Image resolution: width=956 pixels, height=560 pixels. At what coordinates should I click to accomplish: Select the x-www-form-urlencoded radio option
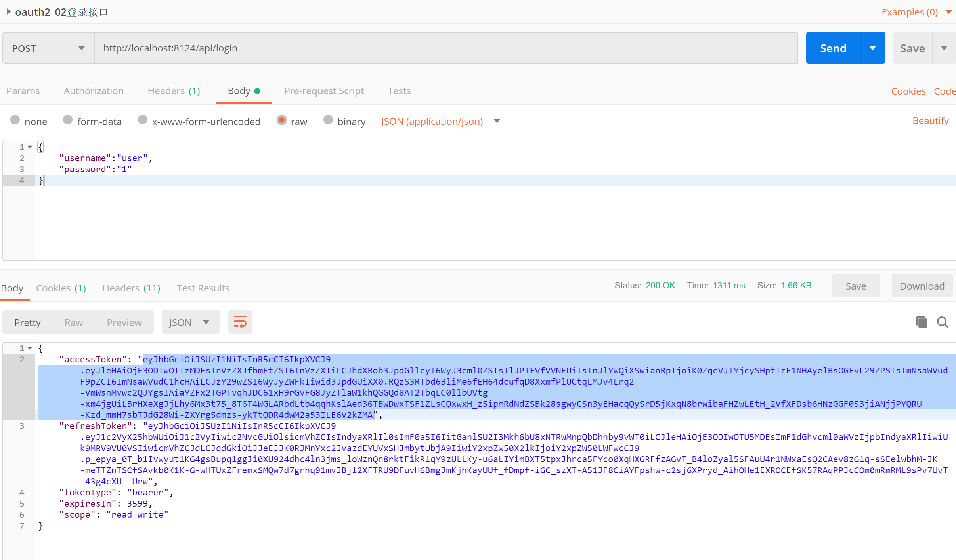pyautogui.click(x=143, y=120)
